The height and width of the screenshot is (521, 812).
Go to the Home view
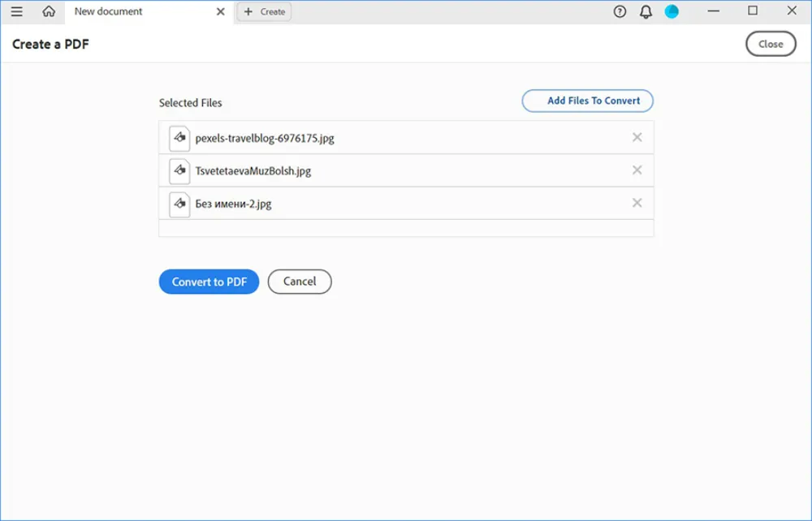pos(49,11)
